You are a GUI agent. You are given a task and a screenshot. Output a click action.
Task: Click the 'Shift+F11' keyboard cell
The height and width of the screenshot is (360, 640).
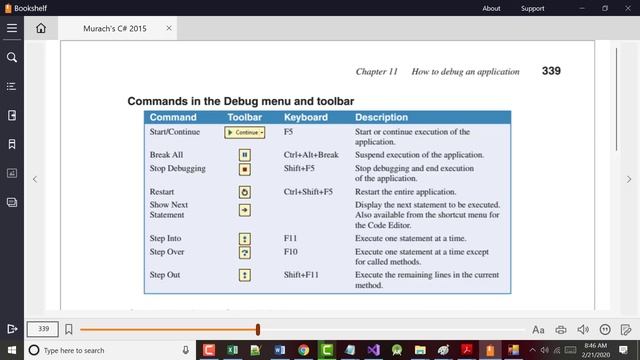coord(301,275)
